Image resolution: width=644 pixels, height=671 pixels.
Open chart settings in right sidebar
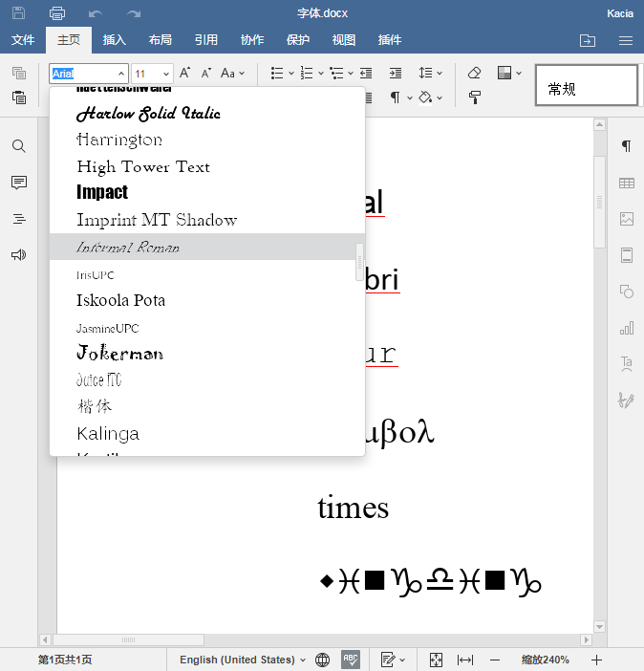627,328
